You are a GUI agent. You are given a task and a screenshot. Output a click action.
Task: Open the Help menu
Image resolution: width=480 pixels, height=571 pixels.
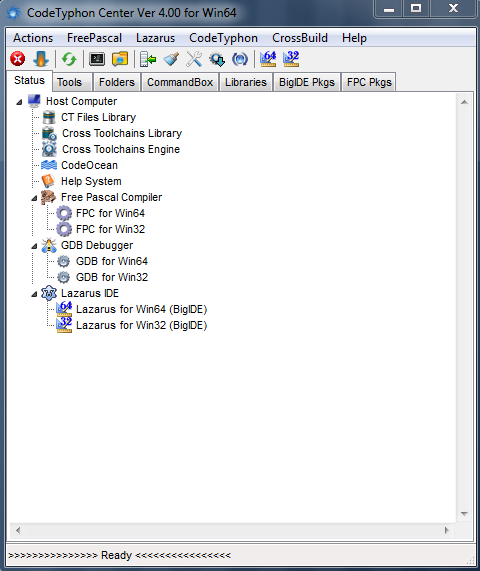354,38
